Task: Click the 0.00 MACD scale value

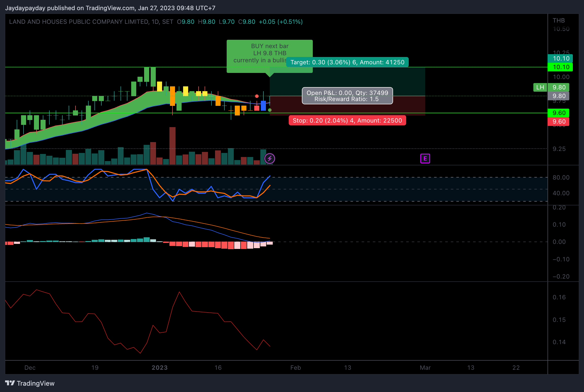Action: pyautogui.click(x=559, y=242)
